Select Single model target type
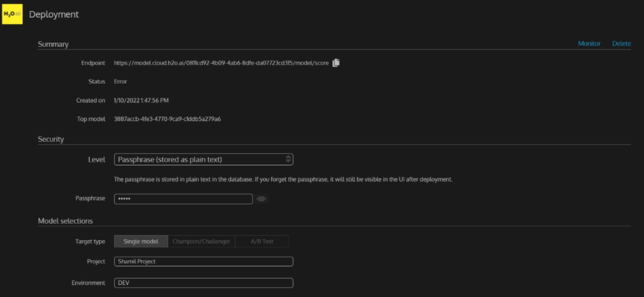The height and width of the screenshot is (297, 644). click(141, 242)
